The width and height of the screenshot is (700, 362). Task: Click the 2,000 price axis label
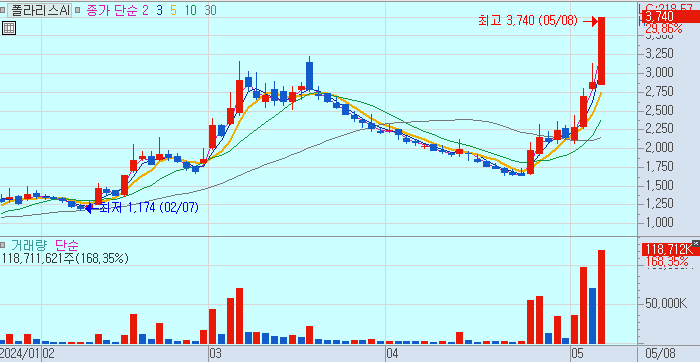(660, 147)
